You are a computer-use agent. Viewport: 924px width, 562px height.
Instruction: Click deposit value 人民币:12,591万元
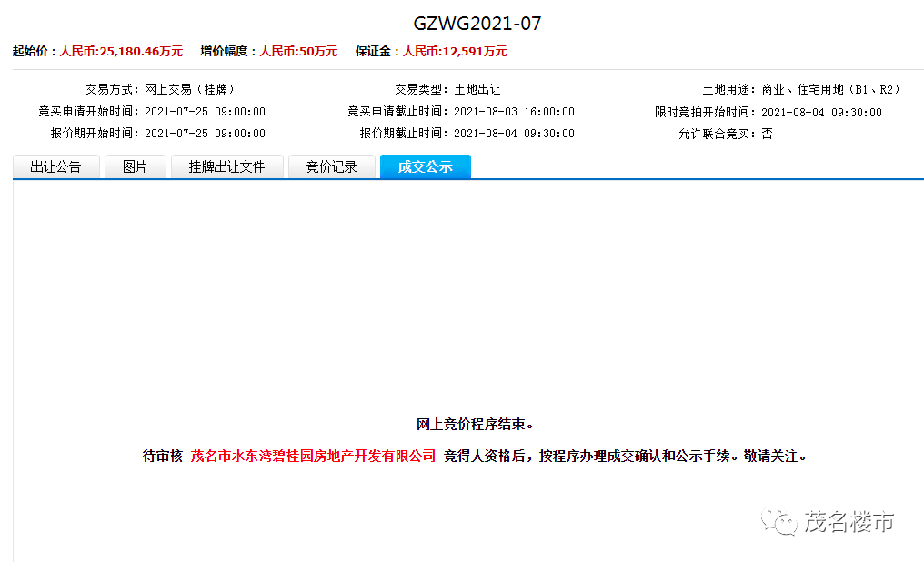tap(455, 51)
